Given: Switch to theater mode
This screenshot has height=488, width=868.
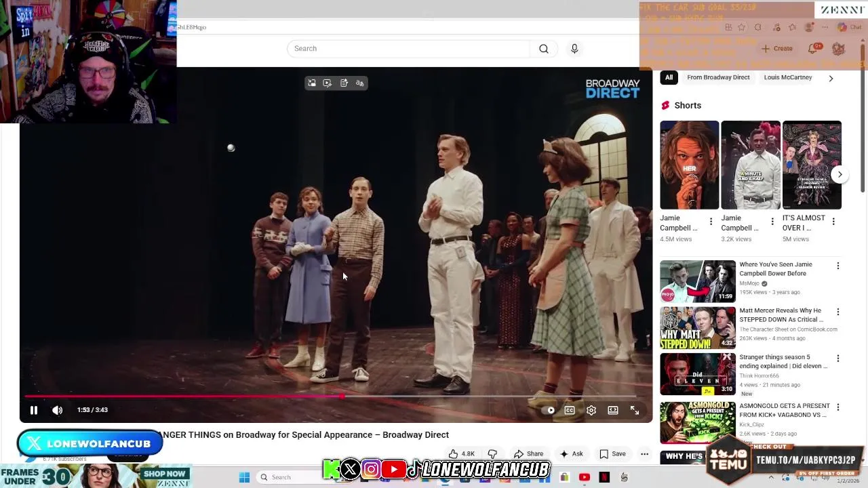Looking at the screenshot, I should tap(613, 410).
